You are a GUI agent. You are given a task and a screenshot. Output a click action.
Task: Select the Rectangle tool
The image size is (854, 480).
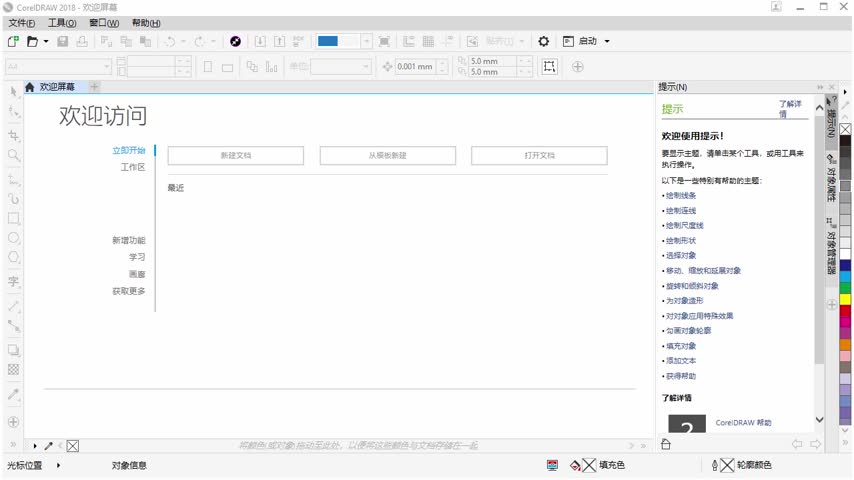tap(14, 218)
